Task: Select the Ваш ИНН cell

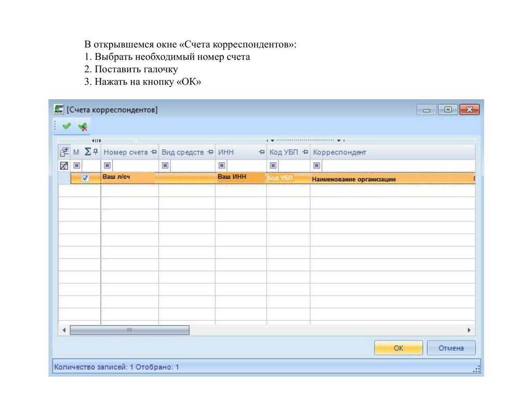Action: (241, 178)
